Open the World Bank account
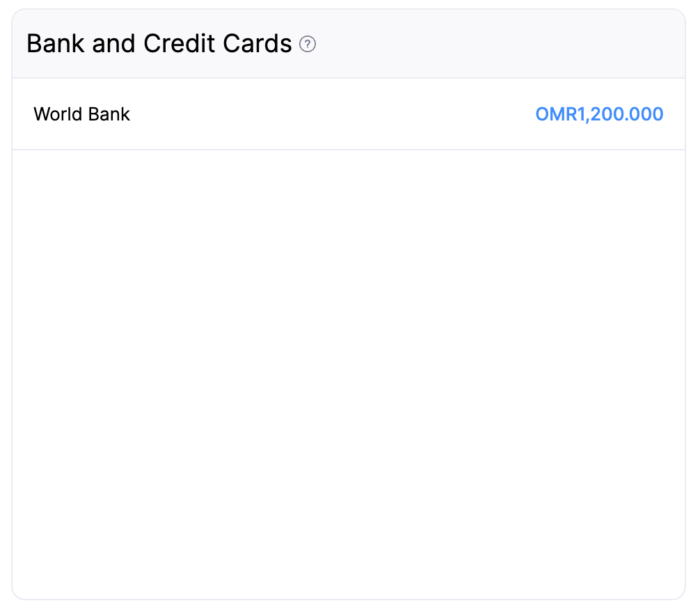Viewport: 700px width, 610px height. [x=81, y=114]
